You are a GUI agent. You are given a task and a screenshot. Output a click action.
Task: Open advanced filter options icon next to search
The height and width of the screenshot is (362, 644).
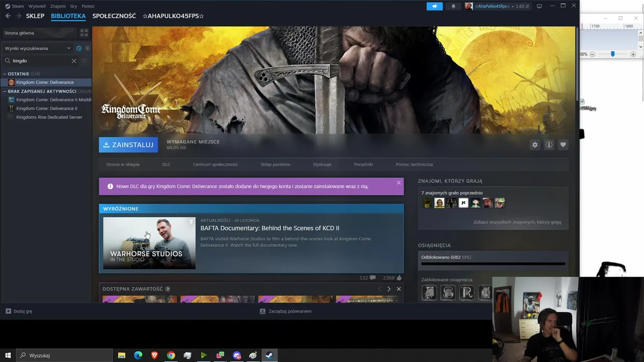coord(84,61)
